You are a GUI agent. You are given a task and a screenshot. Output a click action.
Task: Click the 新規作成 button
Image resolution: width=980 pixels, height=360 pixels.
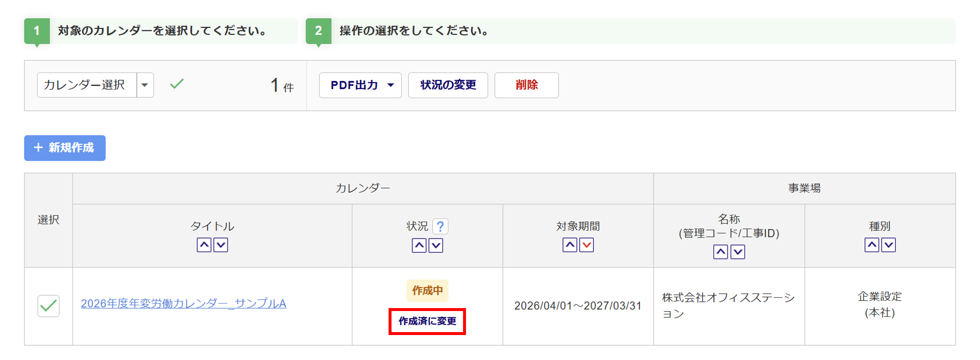[x=65, y=148]
